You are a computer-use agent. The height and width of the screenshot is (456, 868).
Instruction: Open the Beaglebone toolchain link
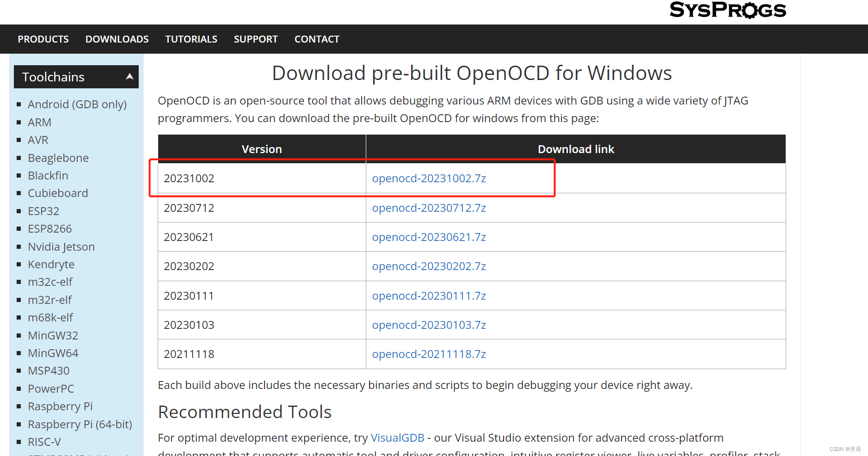coord(58,158)
